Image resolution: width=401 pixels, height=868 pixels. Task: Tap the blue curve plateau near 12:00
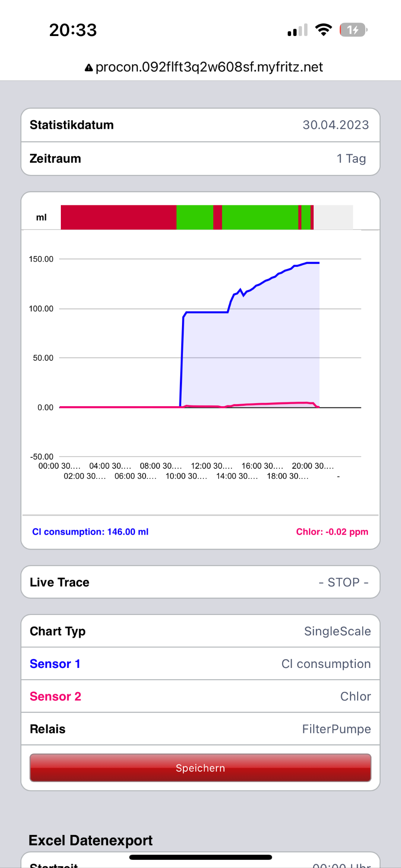coord(207,312)
